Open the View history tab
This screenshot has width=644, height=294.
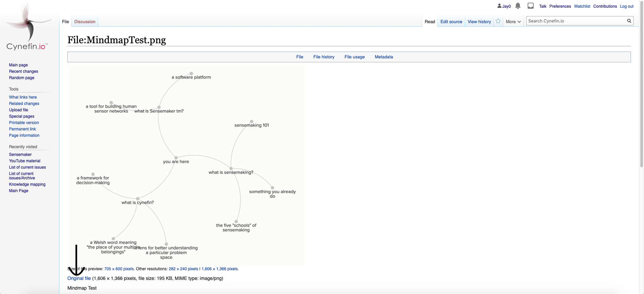point(479,21)
